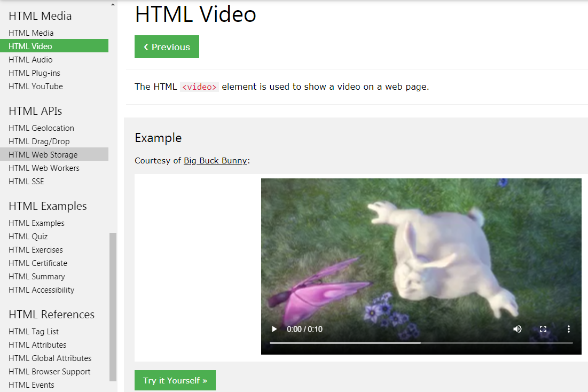Go to HTML Drag/Drop page
588x392 pixels.
pyautogui.click(x=39, y=142)
